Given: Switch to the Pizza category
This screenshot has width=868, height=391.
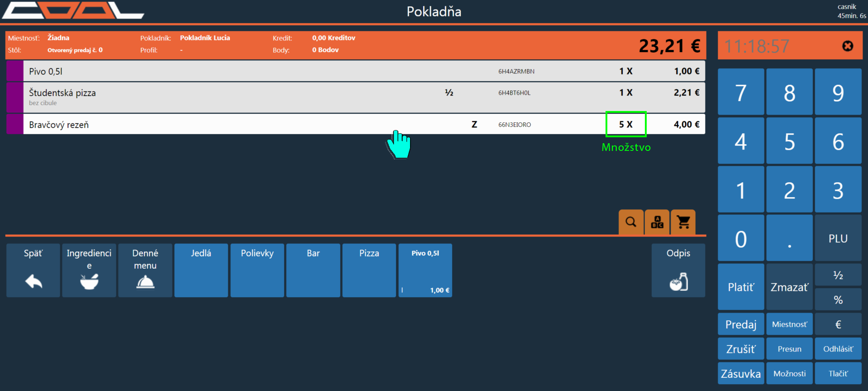Looking at the screenshot, I should [x=369, y=270].
